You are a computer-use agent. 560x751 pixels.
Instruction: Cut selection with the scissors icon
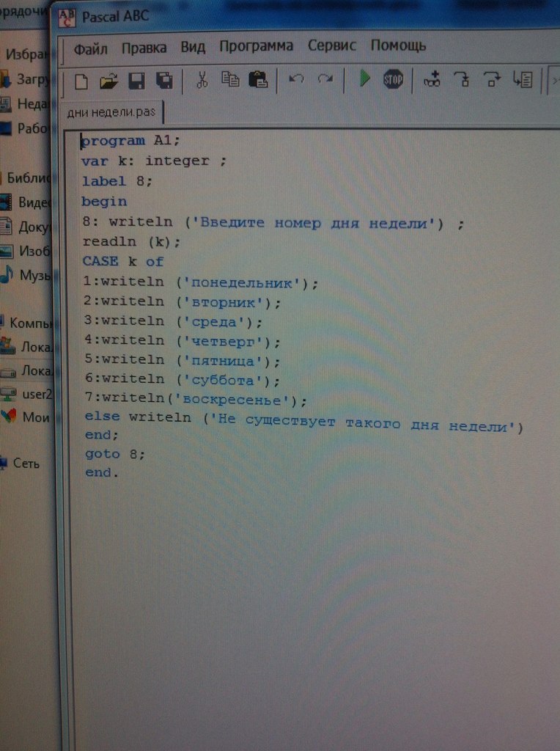(202, 80)
